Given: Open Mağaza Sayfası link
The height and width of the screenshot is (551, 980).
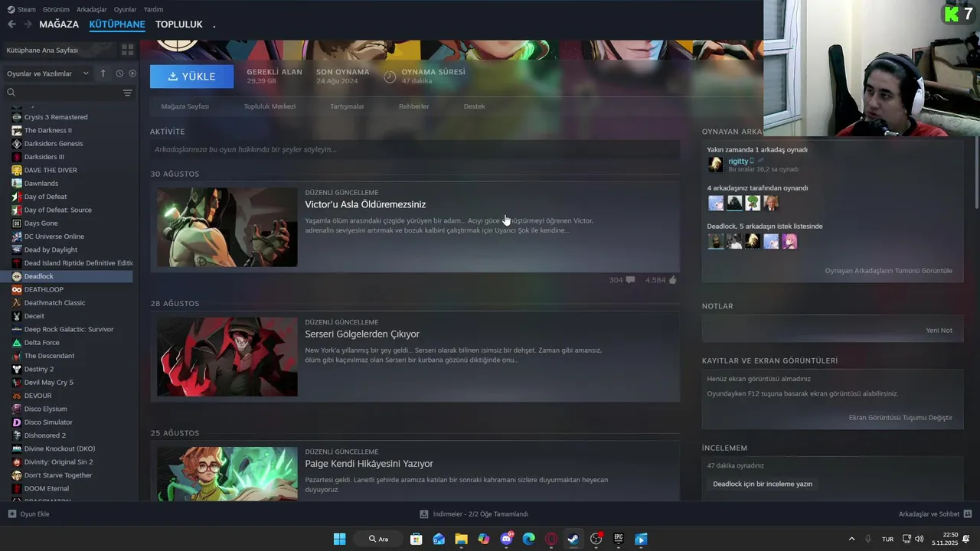Looking at the screenshot, I should point(185,106).
